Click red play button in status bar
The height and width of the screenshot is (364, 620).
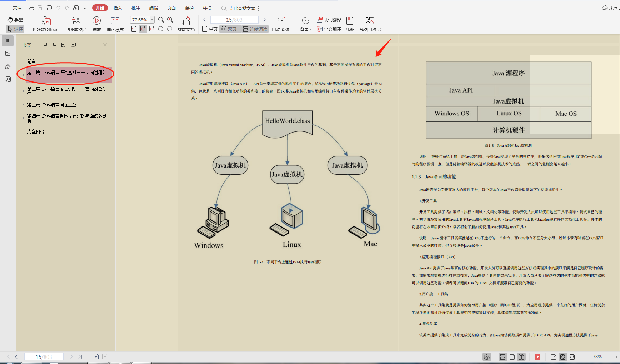pos(537,357)
